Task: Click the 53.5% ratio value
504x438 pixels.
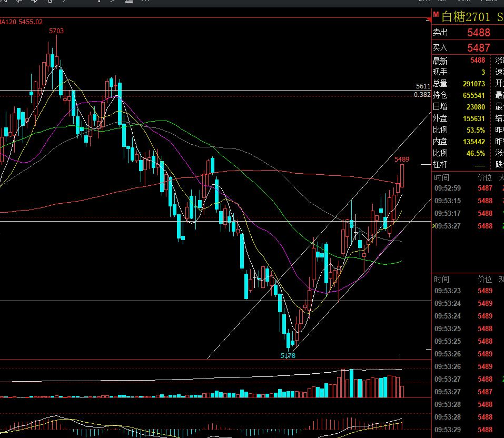Action: pyautogui.click(x=476, y=130)
